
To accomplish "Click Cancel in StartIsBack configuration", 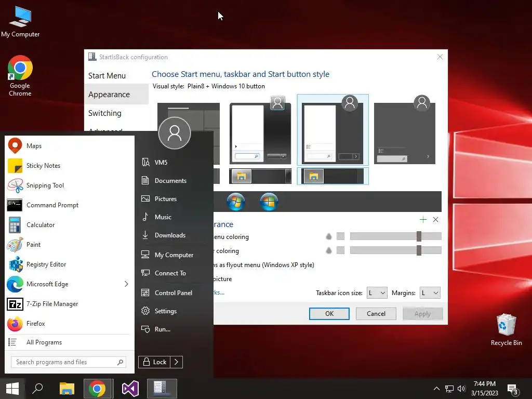I will [376, 313].
